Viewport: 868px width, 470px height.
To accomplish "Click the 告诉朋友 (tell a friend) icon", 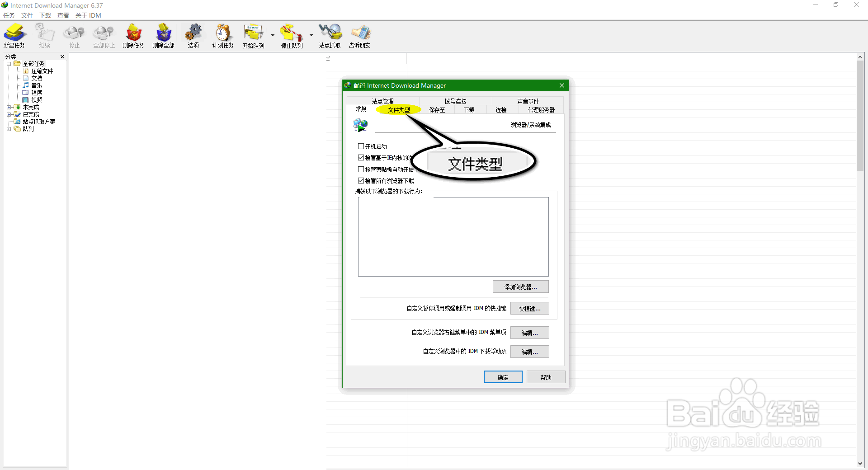I will [x=360, y=36].
